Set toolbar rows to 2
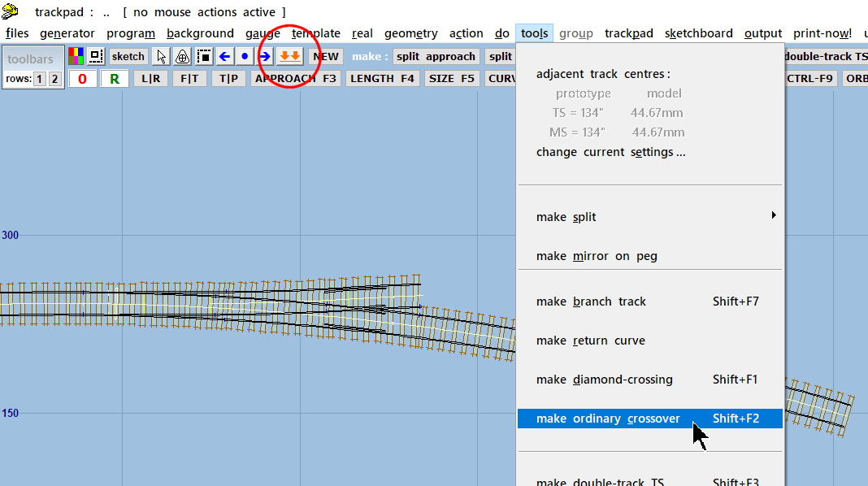Screen dimensions: 868x486 point(54,79)
